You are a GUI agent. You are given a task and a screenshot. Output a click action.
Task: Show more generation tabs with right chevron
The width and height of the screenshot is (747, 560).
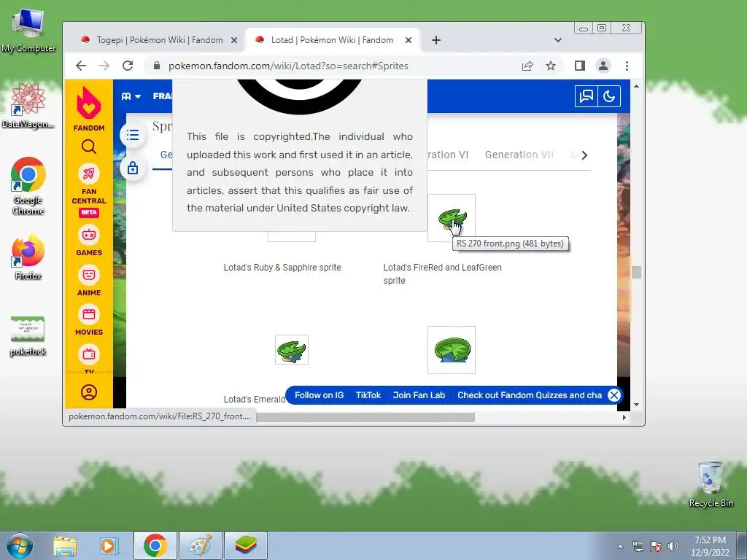point(584,155)
